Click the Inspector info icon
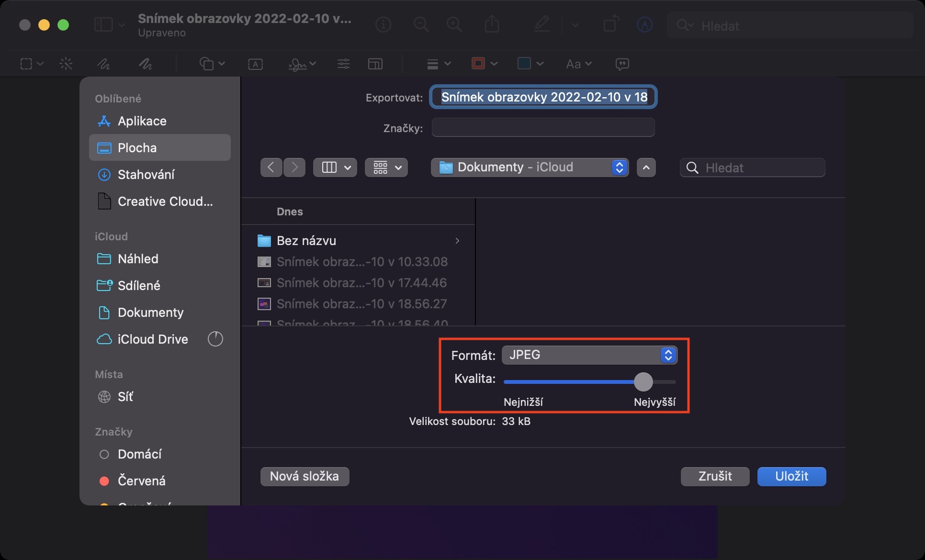This screenshot has height=560, width=925. pyautogui.click(x=383, y=24)
